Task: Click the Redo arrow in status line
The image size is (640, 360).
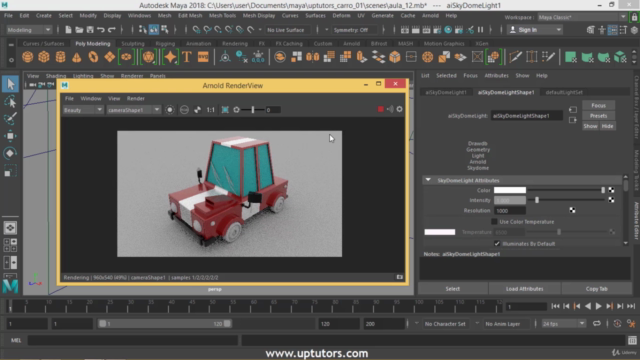Action: click(111, 29)
